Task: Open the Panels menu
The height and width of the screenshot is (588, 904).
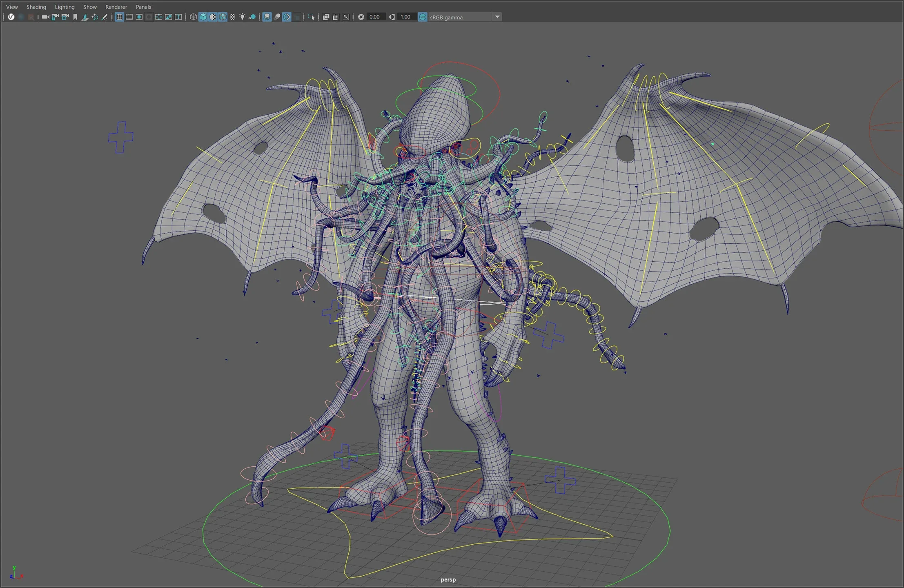Action: (x=143, y=7)
